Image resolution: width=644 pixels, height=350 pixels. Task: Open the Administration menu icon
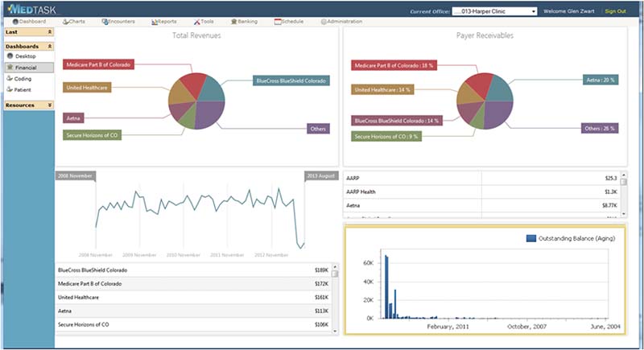coord(324,22)
